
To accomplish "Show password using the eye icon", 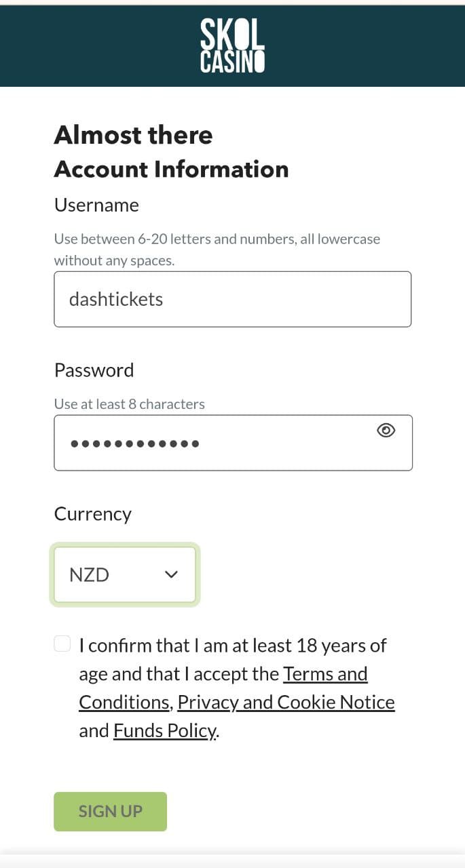I will click(x=386, y=431).
